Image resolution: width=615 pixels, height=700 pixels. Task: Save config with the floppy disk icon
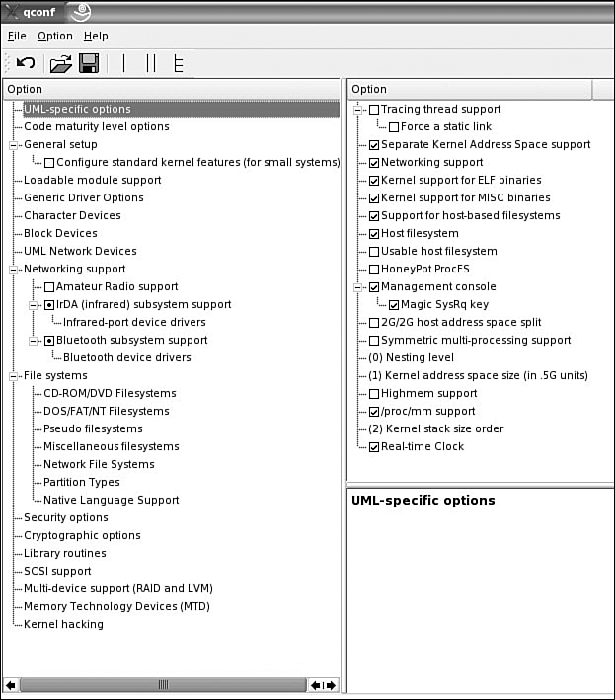[88, 63]
